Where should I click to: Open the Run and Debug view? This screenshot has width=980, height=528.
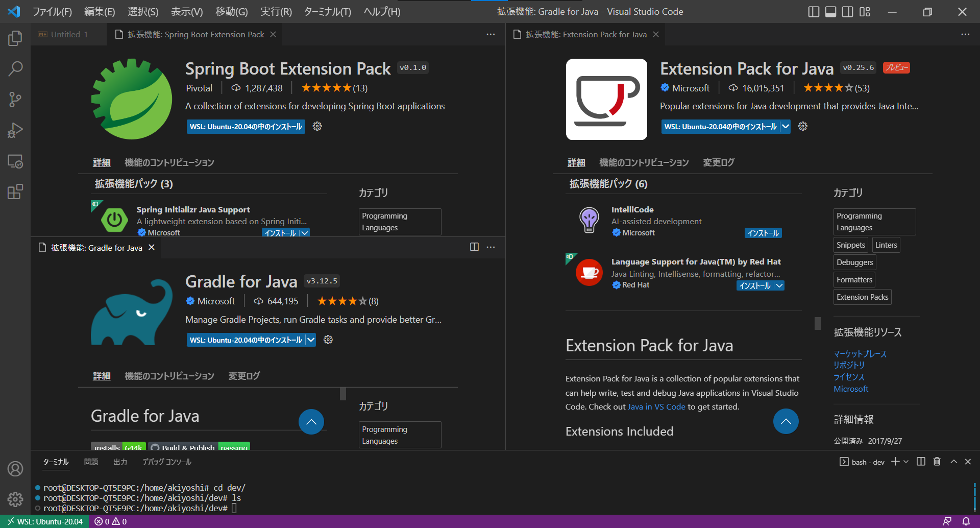click(15, 130)
